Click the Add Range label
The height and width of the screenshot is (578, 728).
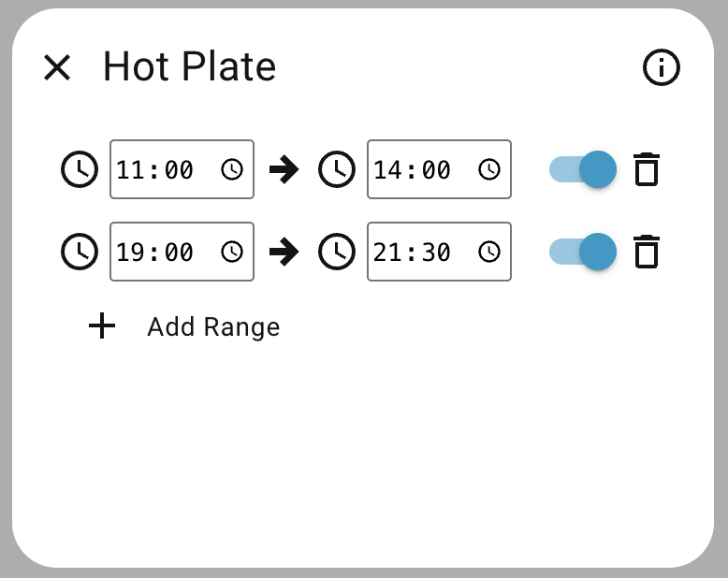[x=213, y=326]
